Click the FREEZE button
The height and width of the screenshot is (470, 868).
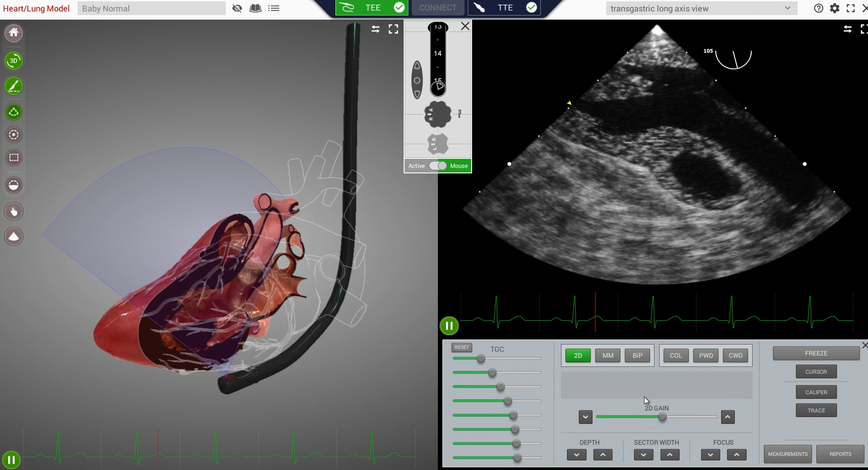(816, 353)
